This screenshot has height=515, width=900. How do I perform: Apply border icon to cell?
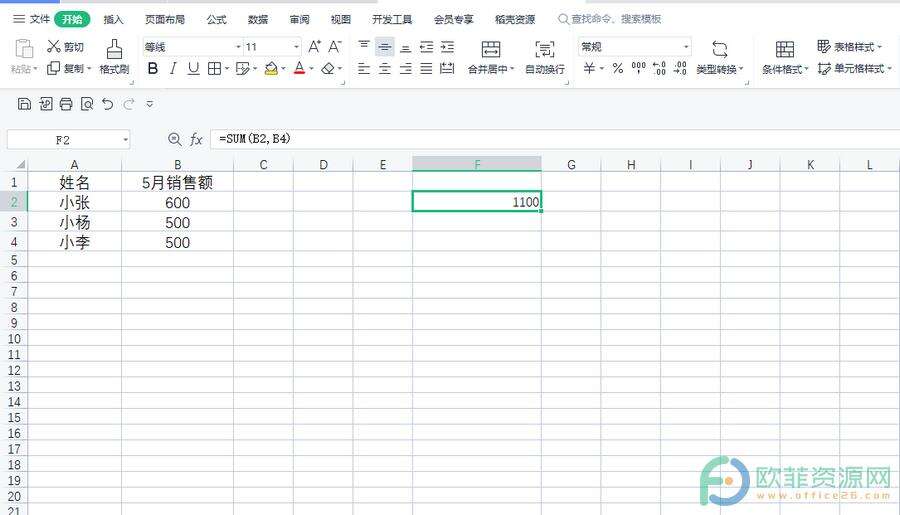(x=214, y=69)
